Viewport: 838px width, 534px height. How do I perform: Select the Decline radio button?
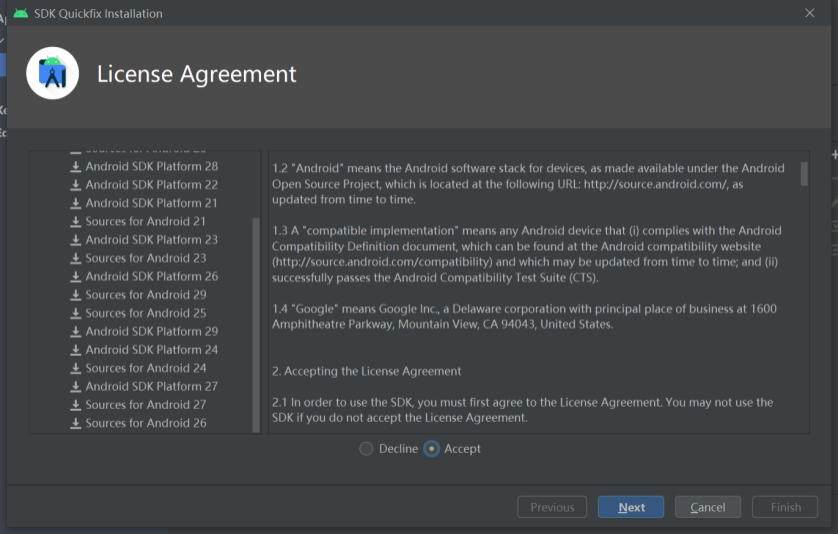(x=366, y=449)
